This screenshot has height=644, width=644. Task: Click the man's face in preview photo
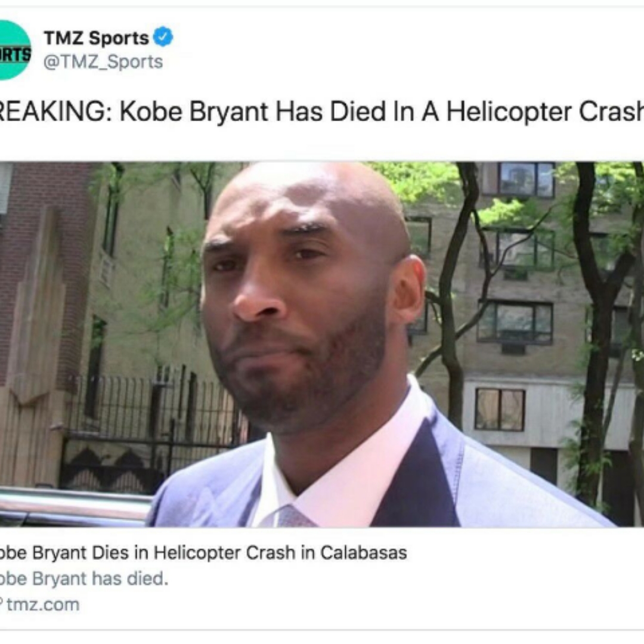(296, 296)
